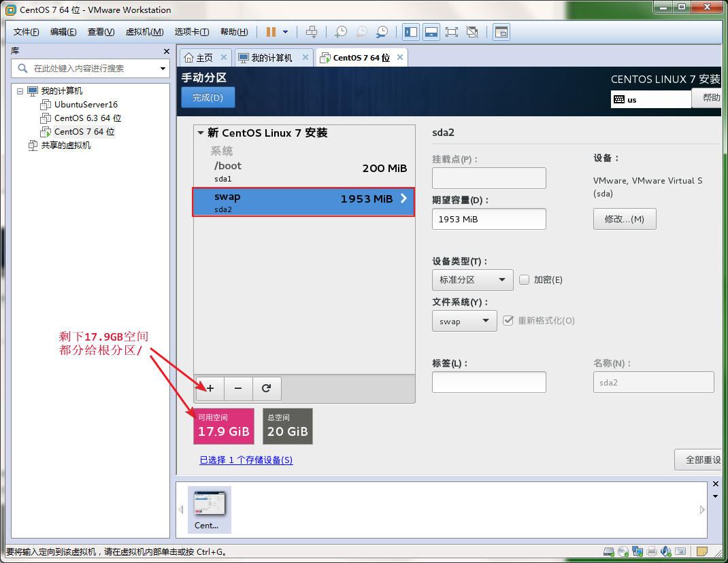Click the send Ctrl+Alt+Del toolbar icon
This screenshot has height=563, width=728.
click(x=312, y=32)
